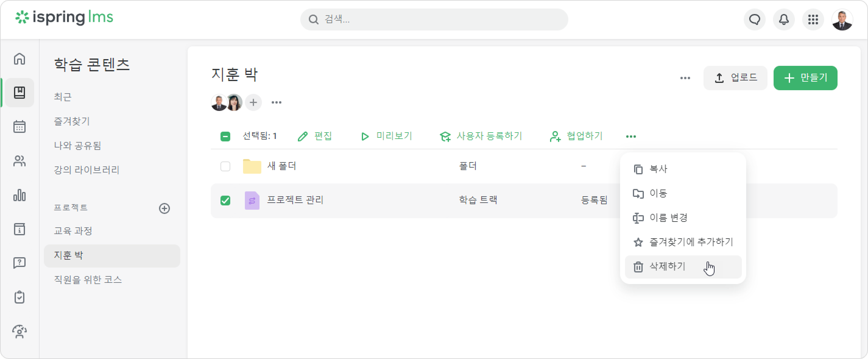Image resolution: width=868 pixels, height=359 pixels.
Task: Open the three dots menu beside 업로드
Action: (x=685, y=78)
